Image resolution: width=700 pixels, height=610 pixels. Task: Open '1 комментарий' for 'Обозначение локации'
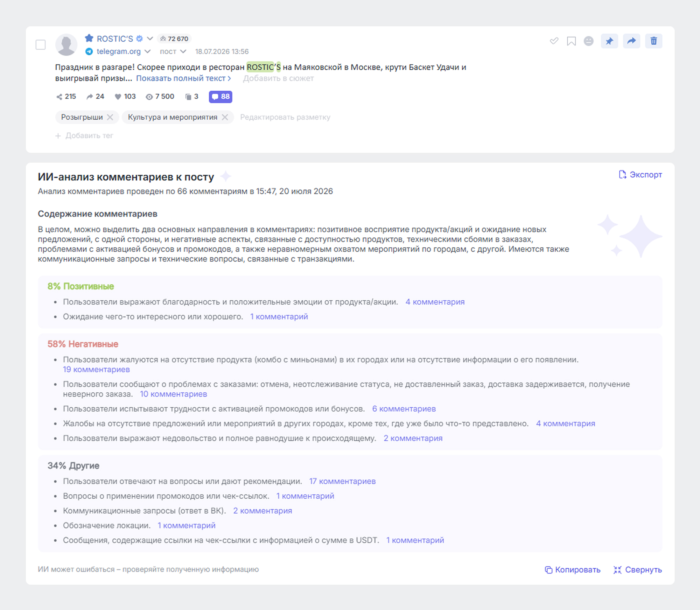(x=186, y=526)
